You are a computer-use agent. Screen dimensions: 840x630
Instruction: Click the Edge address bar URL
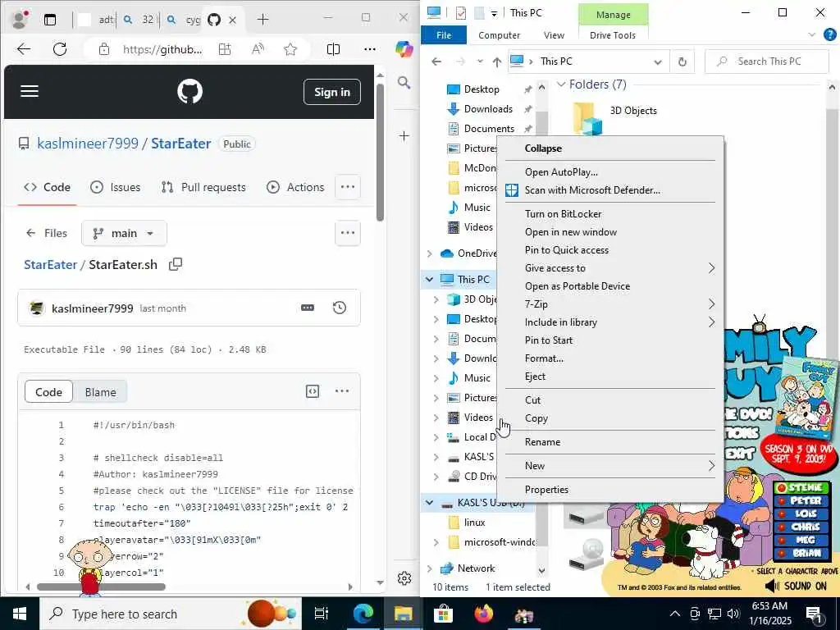[x=162, y=49]
